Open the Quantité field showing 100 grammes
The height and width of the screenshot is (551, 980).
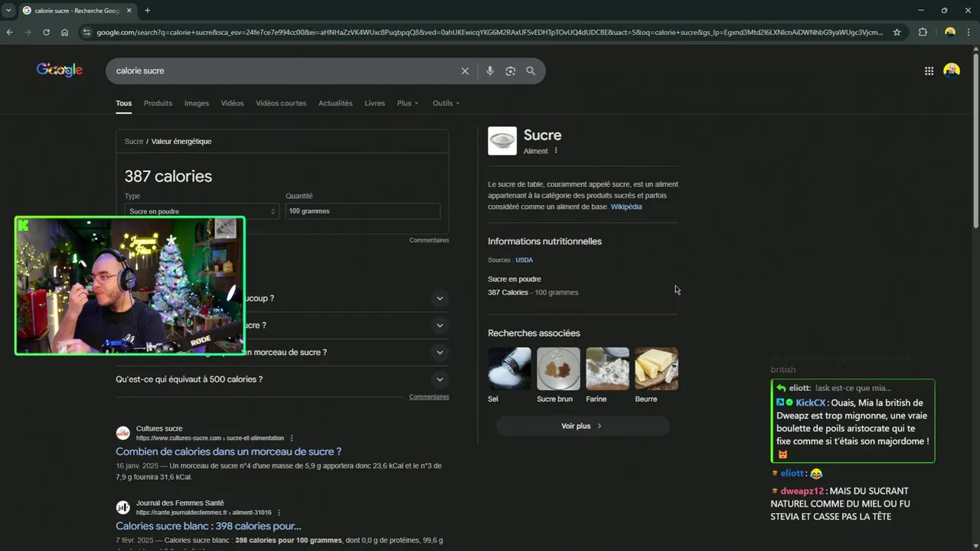coord(363,211)
